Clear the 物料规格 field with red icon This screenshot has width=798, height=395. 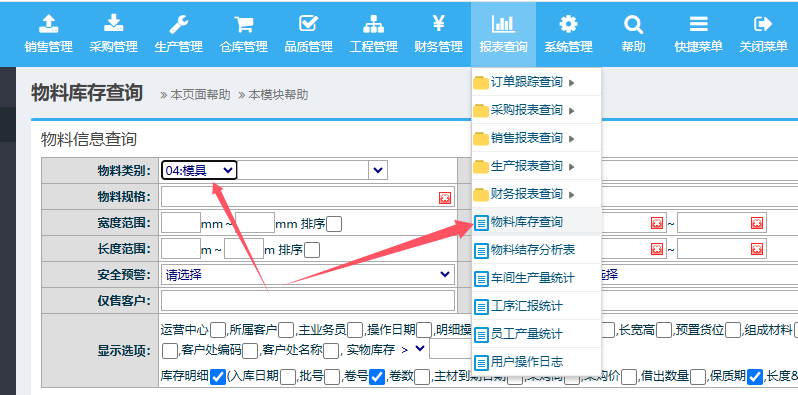(445, 198)
